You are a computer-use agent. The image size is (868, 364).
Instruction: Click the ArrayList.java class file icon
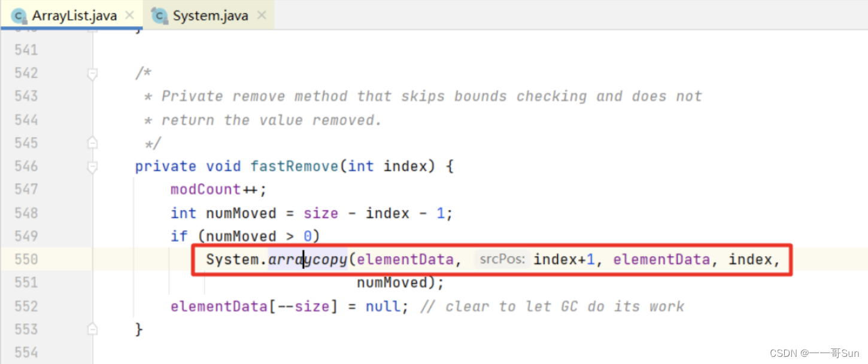20,16
